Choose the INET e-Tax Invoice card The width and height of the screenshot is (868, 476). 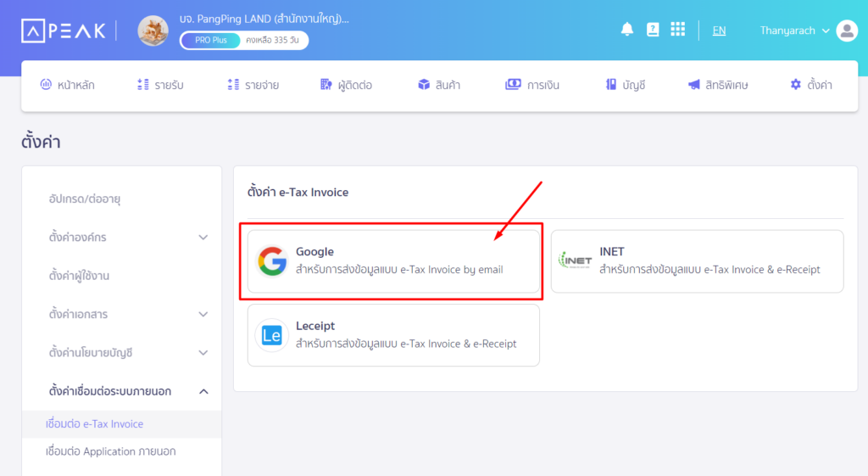click(697, 261)
